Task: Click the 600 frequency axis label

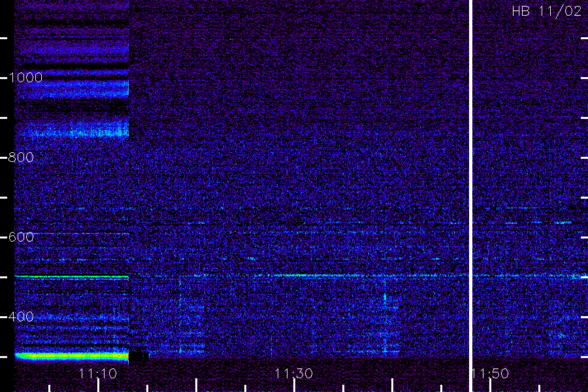Action: pos(21,237)
